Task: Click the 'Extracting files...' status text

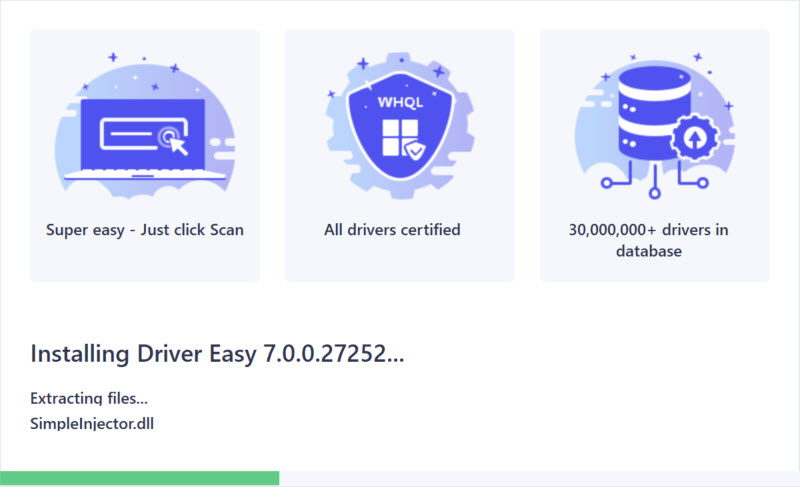Action: [89, 398]
